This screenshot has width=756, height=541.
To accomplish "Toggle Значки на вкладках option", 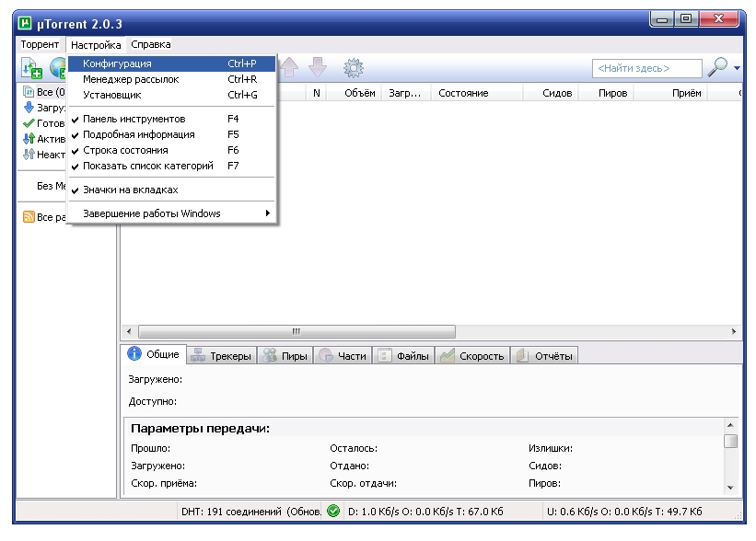I will [x=171, y=190].
